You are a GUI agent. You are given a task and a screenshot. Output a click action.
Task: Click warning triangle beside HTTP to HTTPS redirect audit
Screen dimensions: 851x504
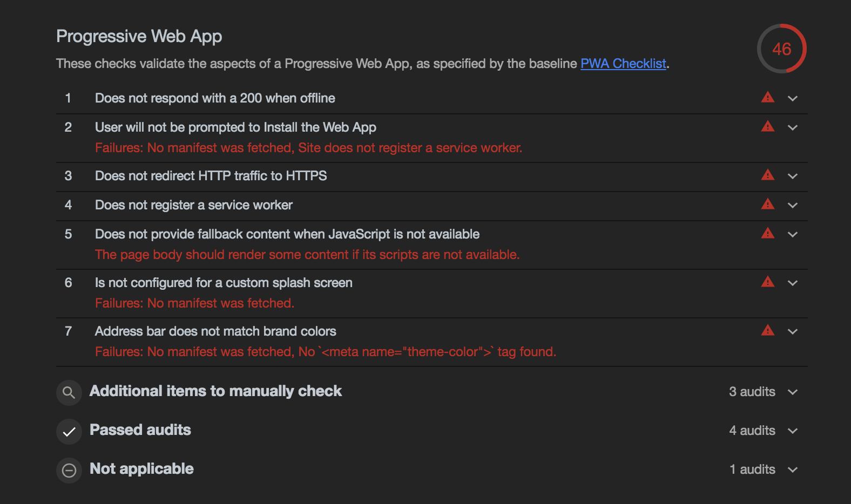point(767,175)
